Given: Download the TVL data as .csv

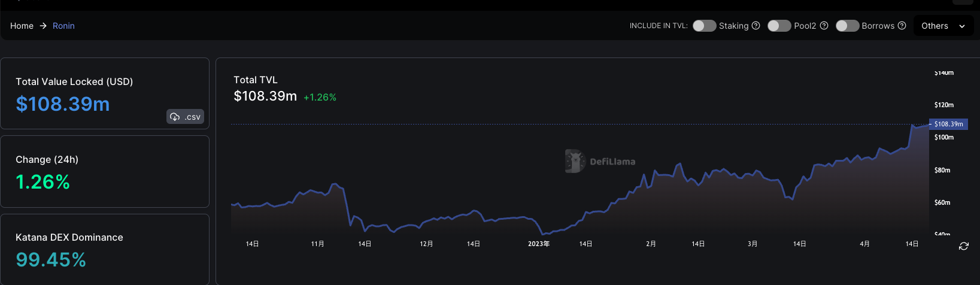Looking at the screenshot, I should (x=185, y=117).
